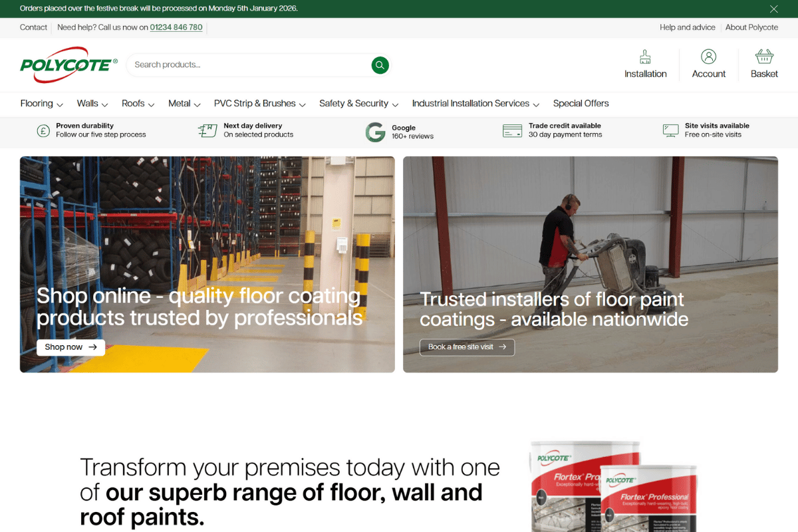Open the Account profile icon

click(x=708, y=57)
